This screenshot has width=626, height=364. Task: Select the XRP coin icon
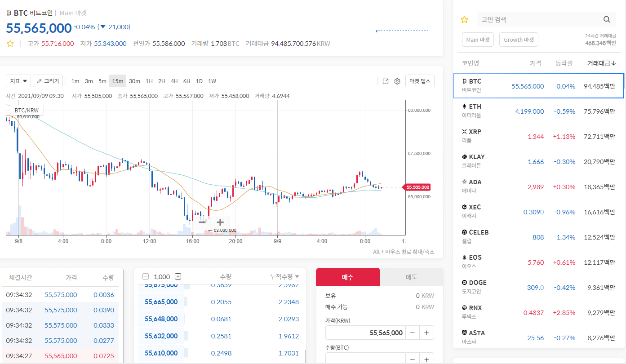point(465,132)
